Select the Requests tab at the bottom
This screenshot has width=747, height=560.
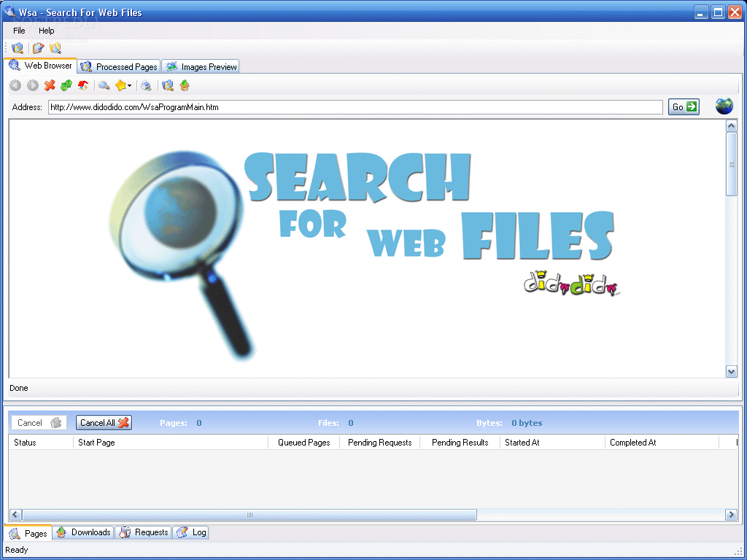coord(144,532)
